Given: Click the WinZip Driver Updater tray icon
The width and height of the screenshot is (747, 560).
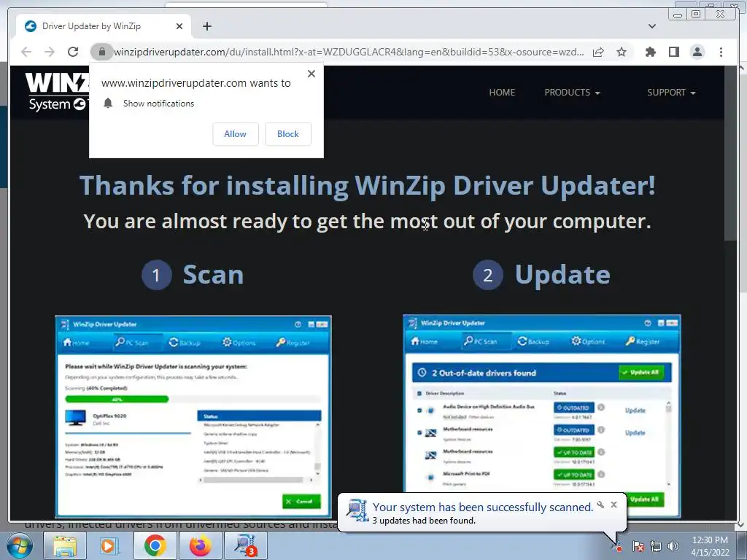Looking at the screenshot, I should (618, 547).
